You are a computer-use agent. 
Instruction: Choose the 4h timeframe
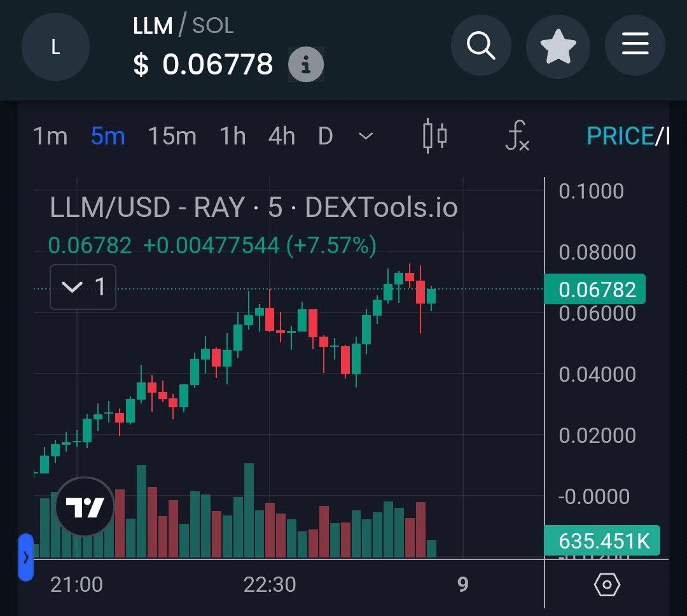[281, 136]
